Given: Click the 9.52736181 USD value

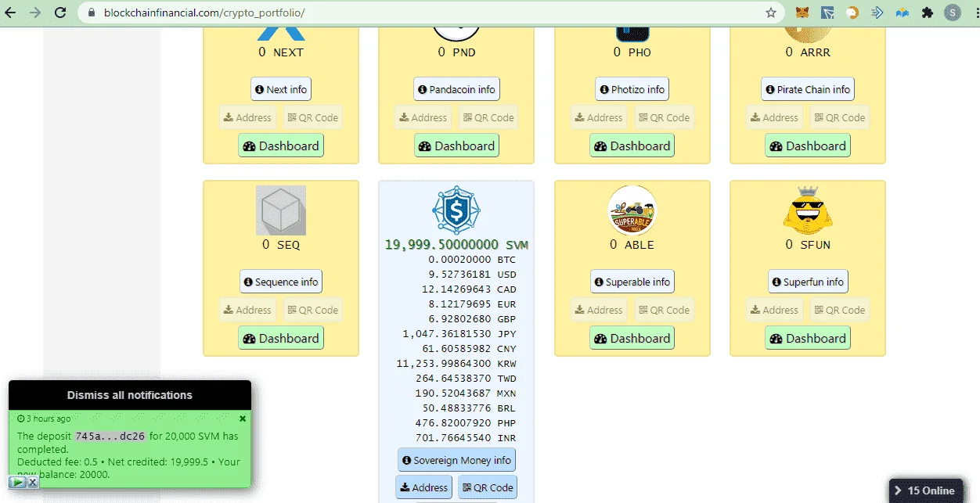Looking at the screenshot, I should pyautogui.click(x=472, y=275).
